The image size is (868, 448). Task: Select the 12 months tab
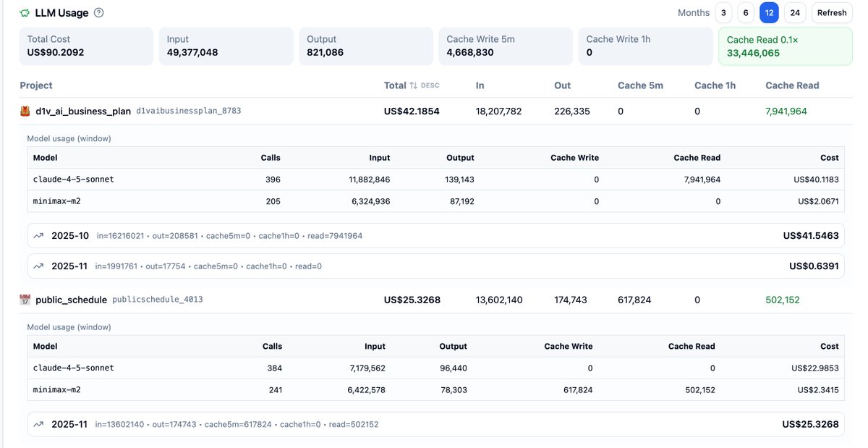pyautogui.click(x=769, y=12)
